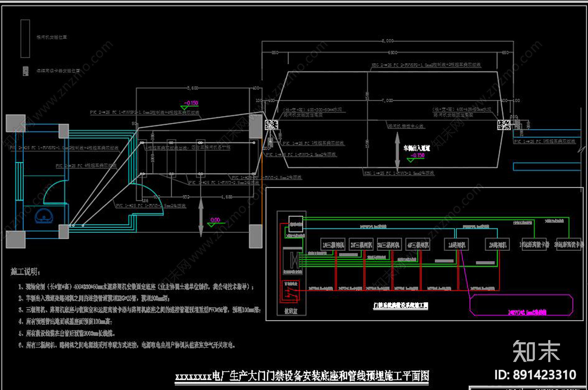Click the -0.150 elevation under 车辆出入通道

(x=417, y=155)
